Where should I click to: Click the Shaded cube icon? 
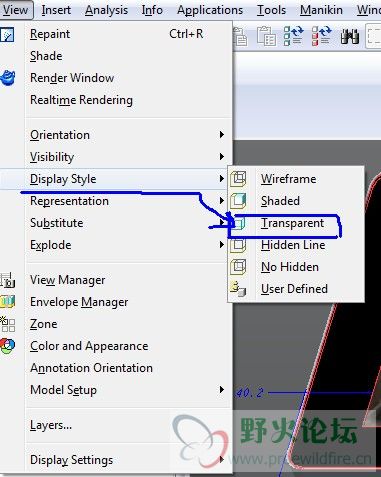click(238, 201)
